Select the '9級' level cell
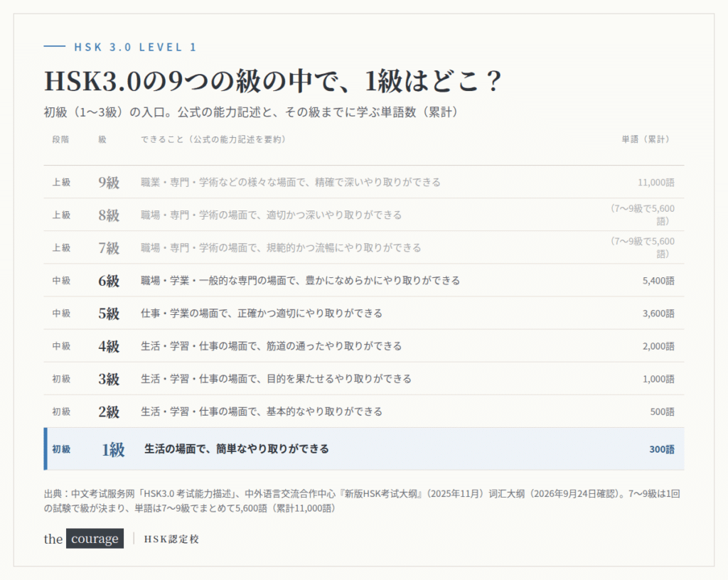The height and width of the screenshot is (580, 728). coord(109,183)
